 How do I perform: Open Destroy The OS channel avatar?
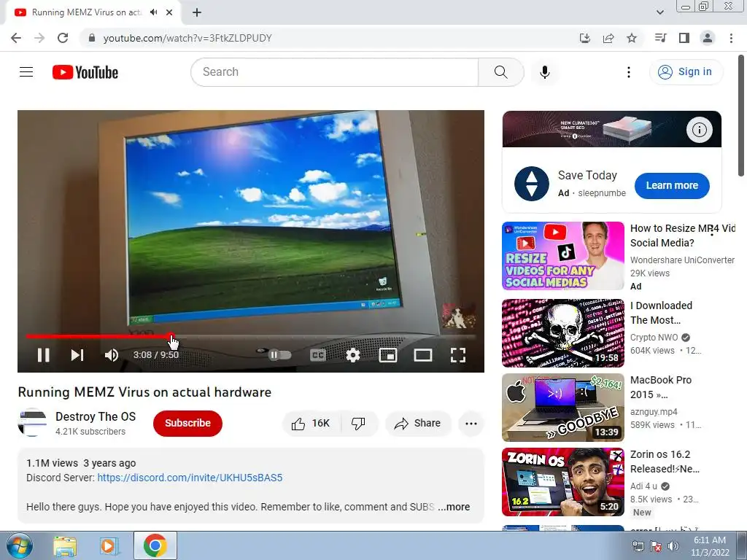[x=32, y=422]
